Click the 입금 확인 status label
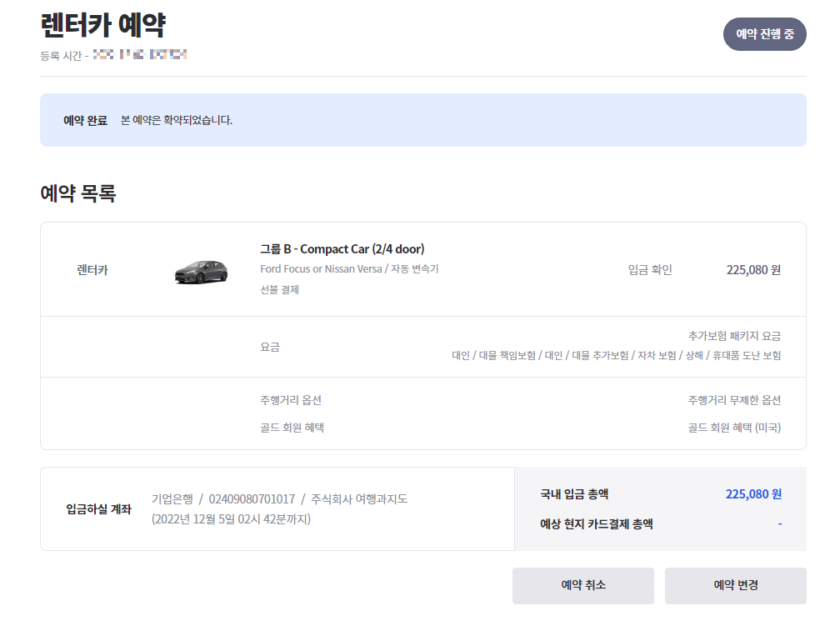The height and width of the screenshot is (626, 840). 649,270
